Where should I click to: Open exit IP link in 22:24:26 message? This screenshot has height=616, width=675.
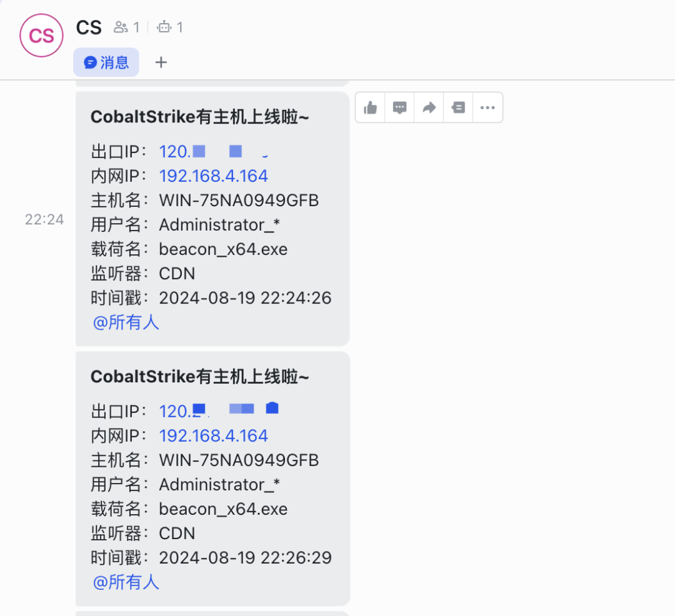pyautogui.click(x=214, y=151)
